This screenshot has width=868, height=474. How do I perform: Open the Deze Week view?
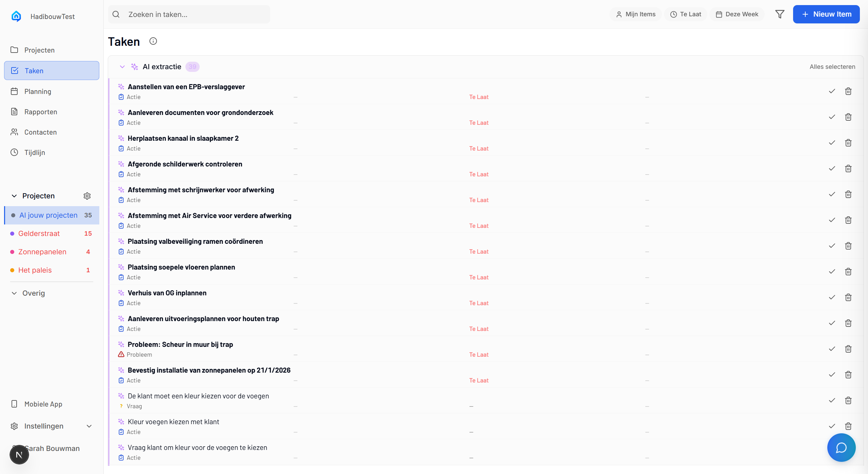(737, 14)
